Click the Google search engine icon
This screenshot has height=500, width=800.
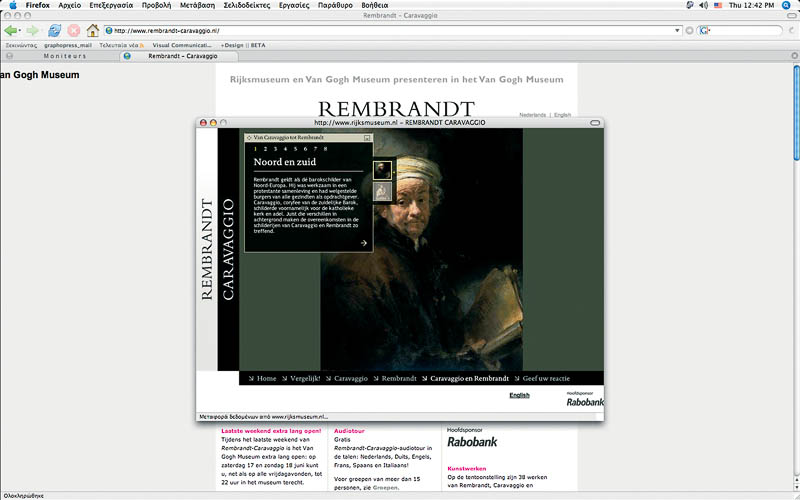pyautogui.click(x=704, y=31)
